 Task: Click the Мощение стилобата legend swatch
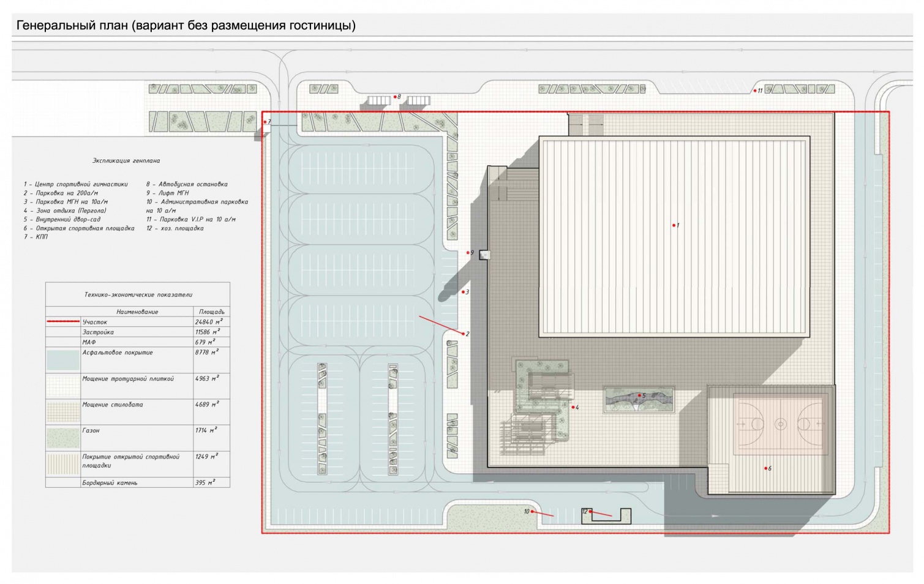click(x=63, y=412)
